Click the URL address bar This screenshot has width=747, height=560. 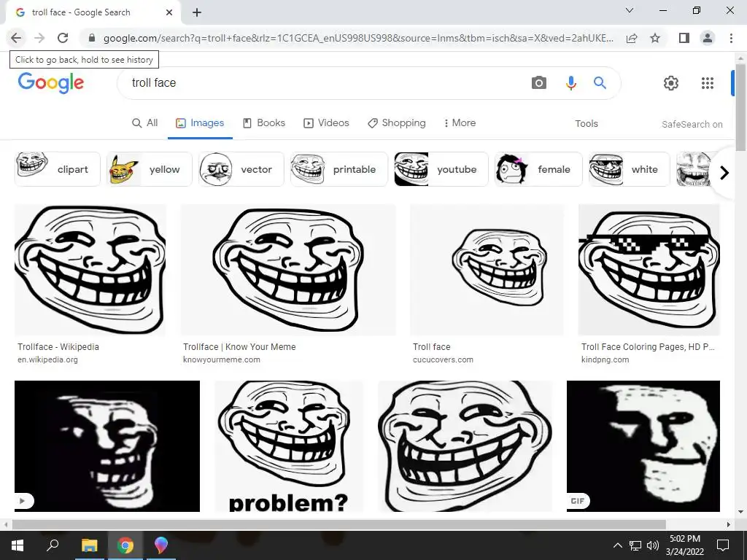pos(358,38)
